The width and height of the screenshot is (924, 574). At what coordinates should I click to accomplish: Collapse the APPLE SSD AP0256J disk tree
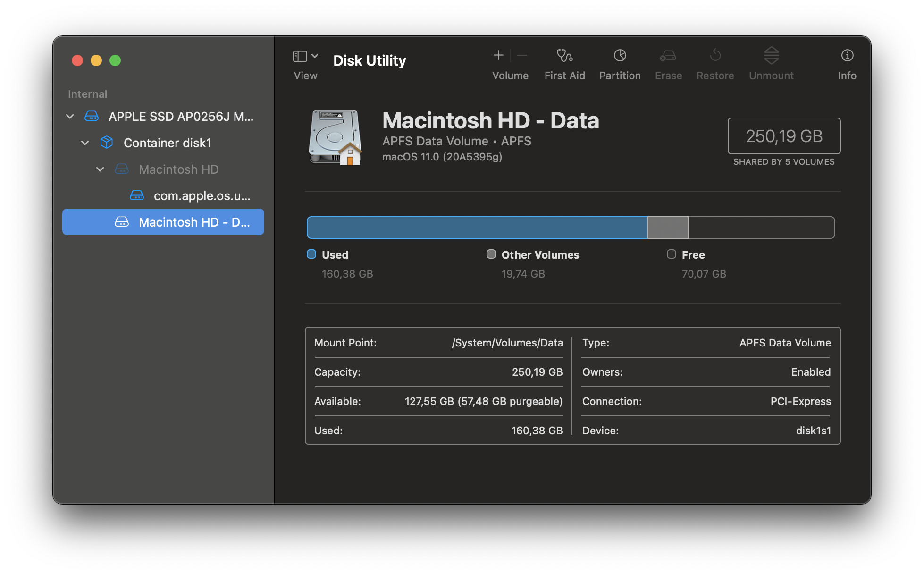pos(70,116)
